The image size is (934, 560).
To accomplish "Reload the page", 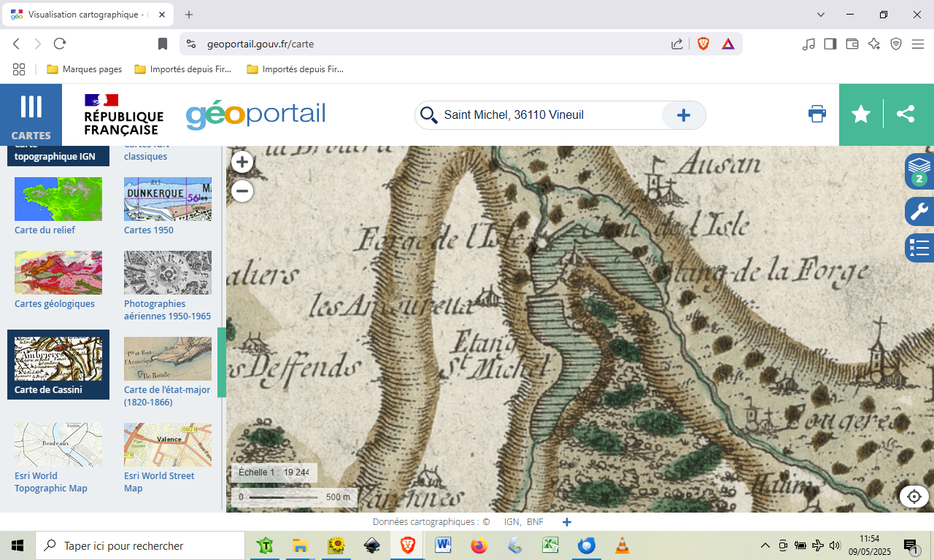I will point(60,44).
